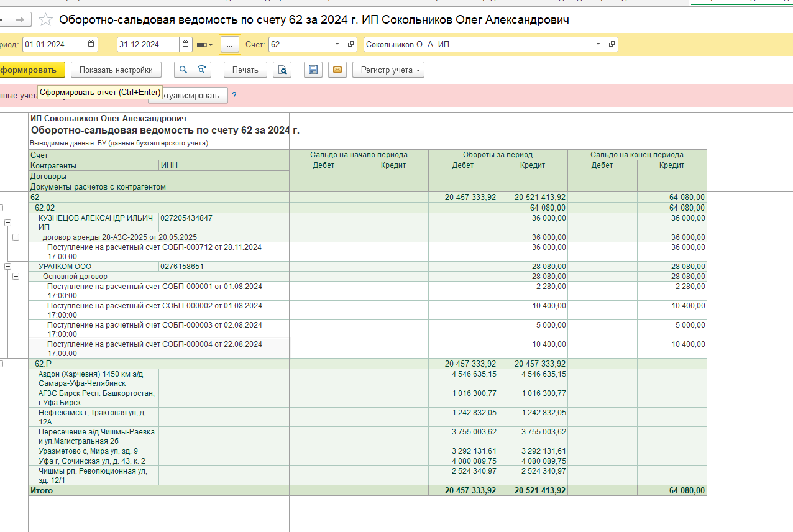Select Пересечение а/д Чишмы-Раевка row
The image size is (793, 532).
[x=94, y=436]
